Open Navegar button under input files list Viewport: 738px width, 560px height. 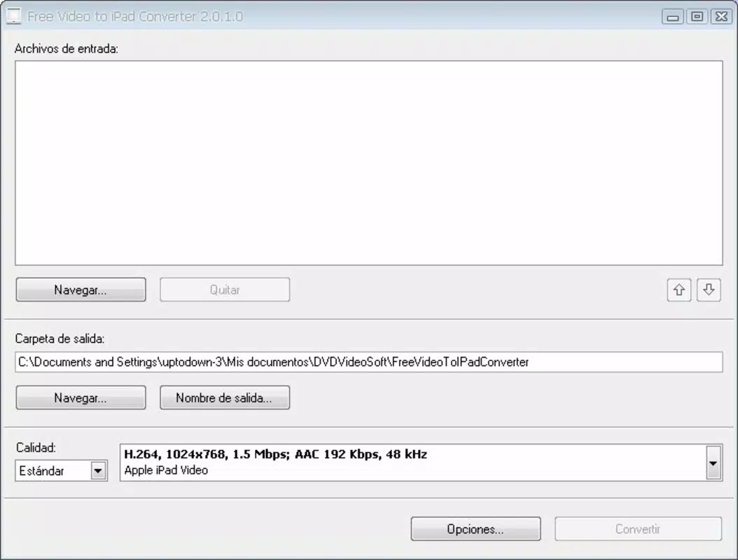point(81,289)
